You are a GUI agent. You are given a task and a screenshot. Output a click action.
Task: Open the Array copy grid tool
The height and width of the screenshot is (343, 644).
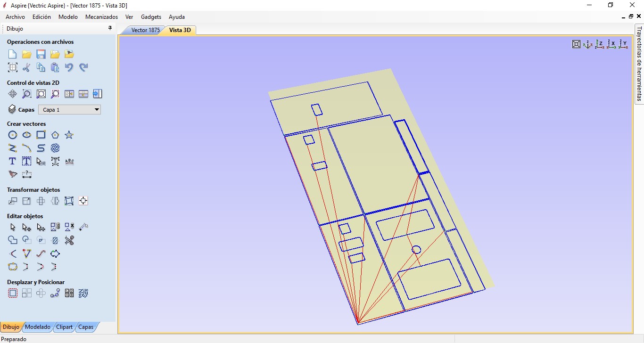coord(27,294)
